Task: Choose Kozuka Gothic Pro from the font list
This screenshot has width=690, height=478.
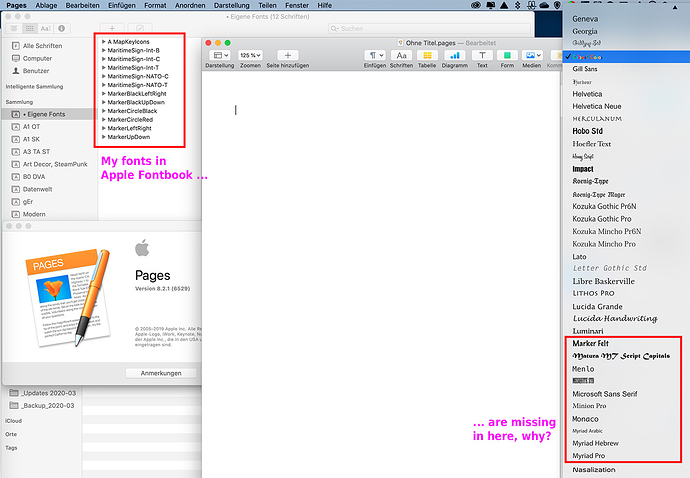Action: coord(602,219)
